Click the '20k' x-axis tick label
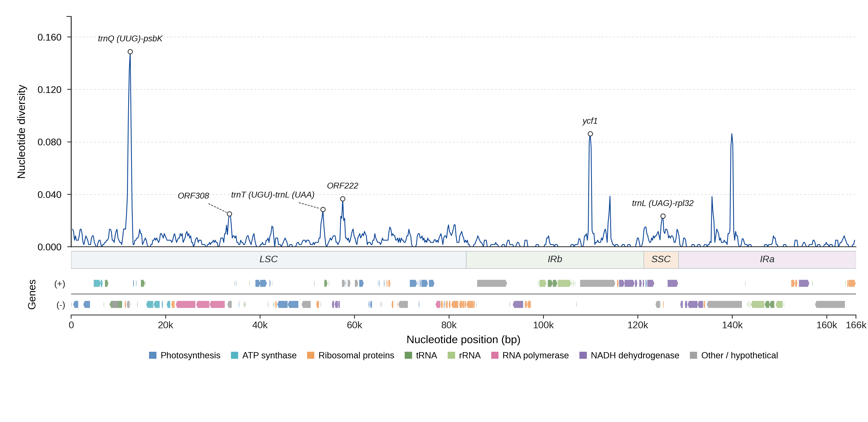868x422 pixels. pos(165,325)
